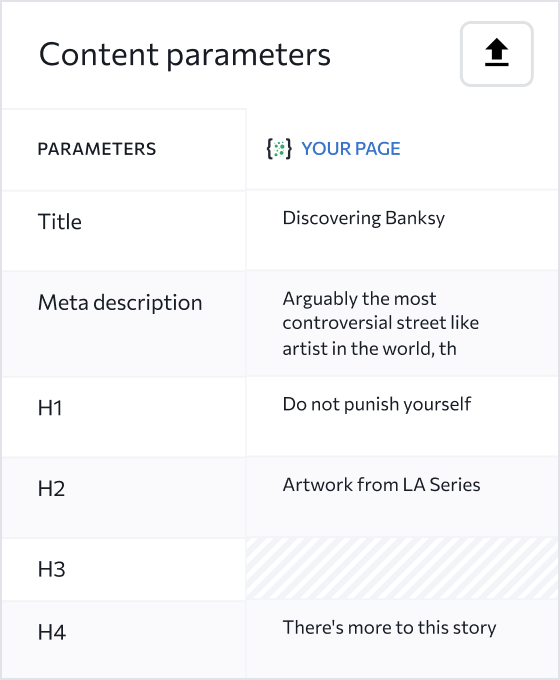
Task: Select the H1 parameter label
Action: click(x=50, y=408)
